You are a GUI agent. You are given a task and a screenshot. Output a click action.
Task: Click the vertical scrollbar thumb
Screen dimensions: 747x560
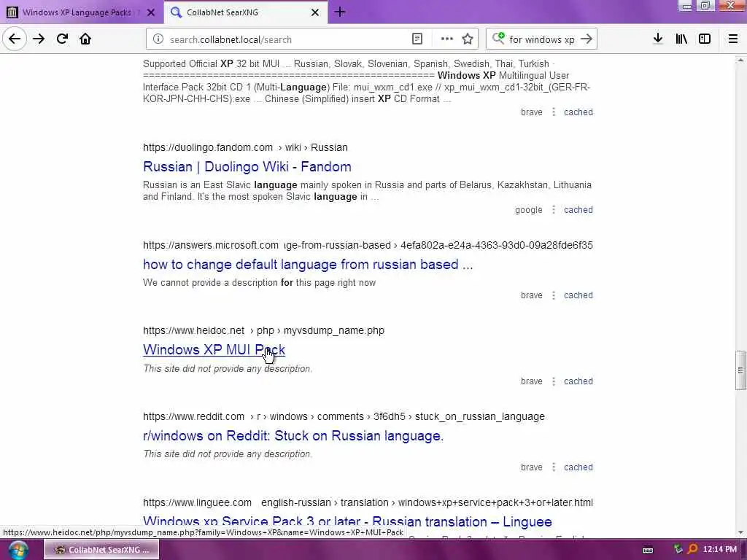[740, 370]
